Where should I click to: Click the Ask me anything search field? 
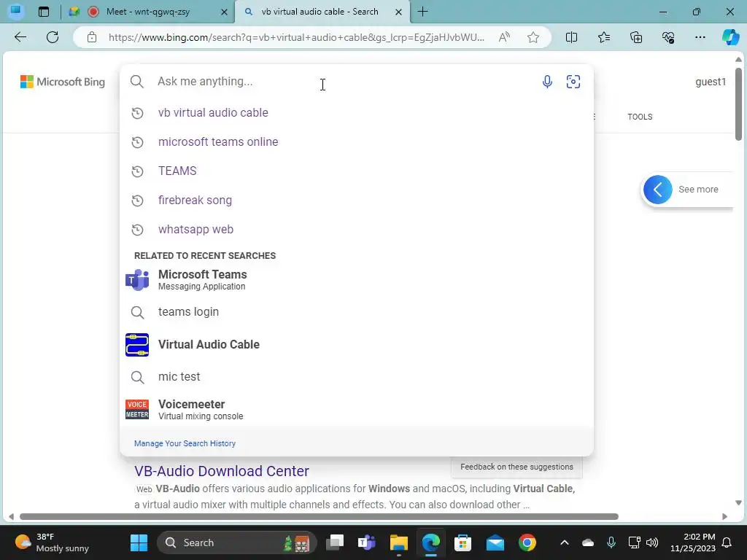(x=343, y=82)
